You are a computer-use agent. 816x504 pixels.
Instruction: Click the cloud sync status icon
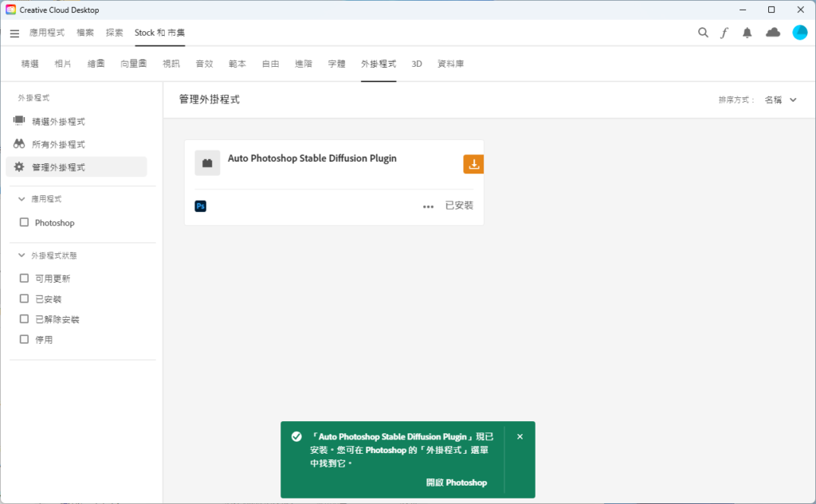773,33
